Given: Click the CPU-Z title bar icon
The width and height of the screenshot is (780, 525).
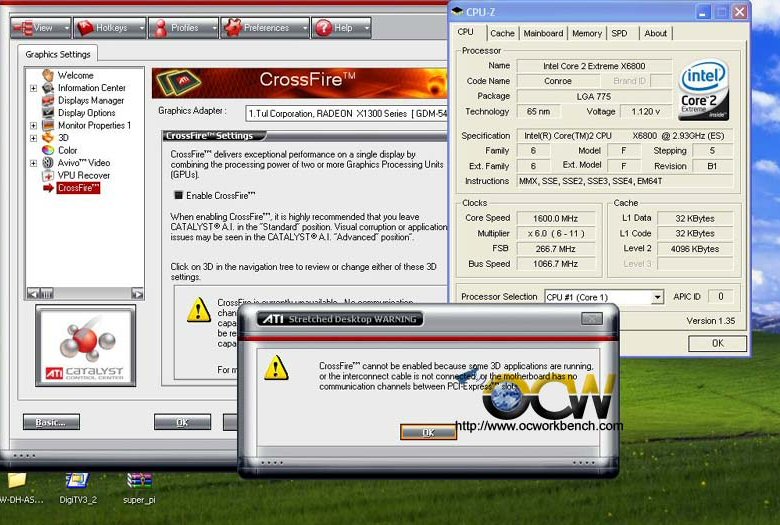Looking at the screenshot, I should click(x=458, y=11).
